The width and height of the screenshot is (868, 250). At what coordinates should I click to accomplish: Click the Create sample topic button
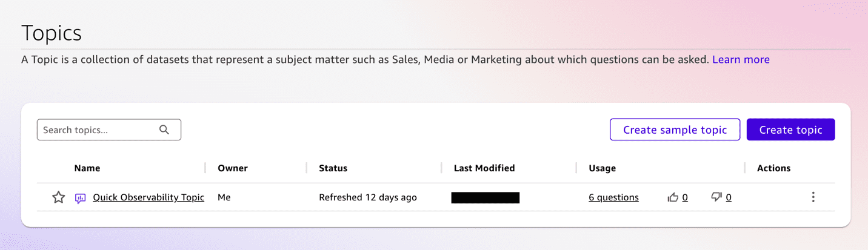675,130
